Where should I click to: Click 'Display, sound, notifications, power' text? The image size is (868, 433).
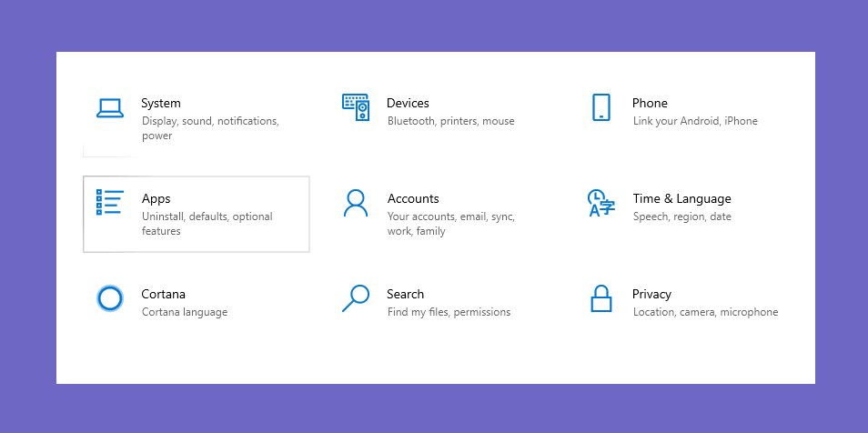[x=210, y=128]
